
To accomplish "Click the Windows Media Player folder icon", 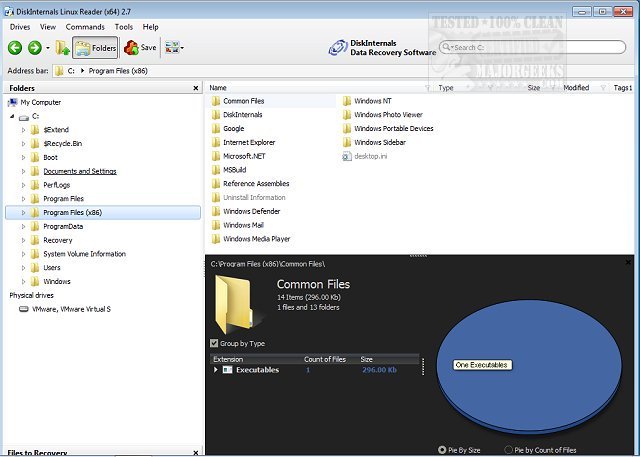I will (x=216, y=239).
